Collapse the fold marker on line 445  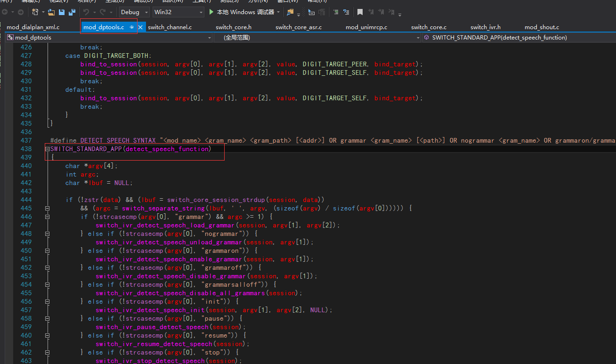47,208
